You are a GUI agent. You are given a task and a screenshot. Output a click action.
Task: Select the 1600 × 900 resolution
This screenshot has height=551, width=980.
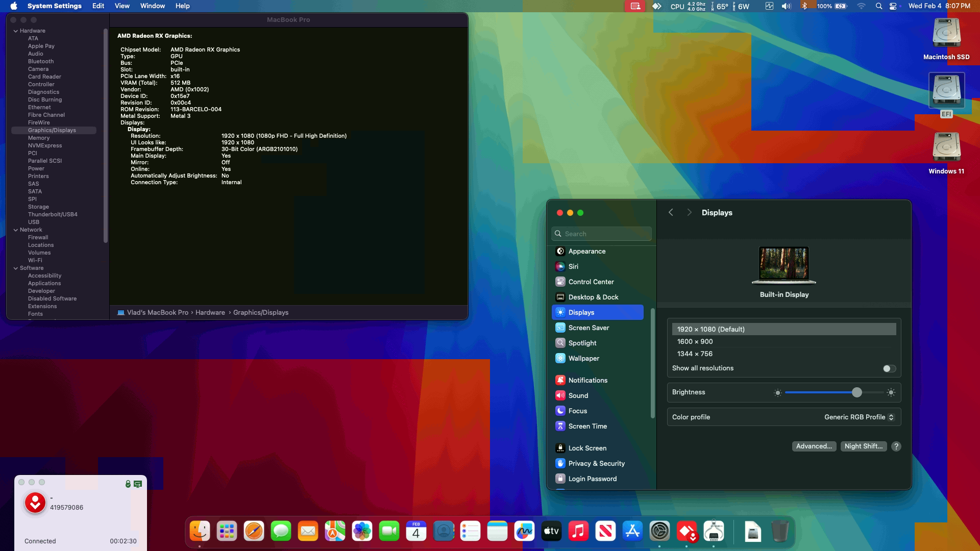(x=784, y=342)
